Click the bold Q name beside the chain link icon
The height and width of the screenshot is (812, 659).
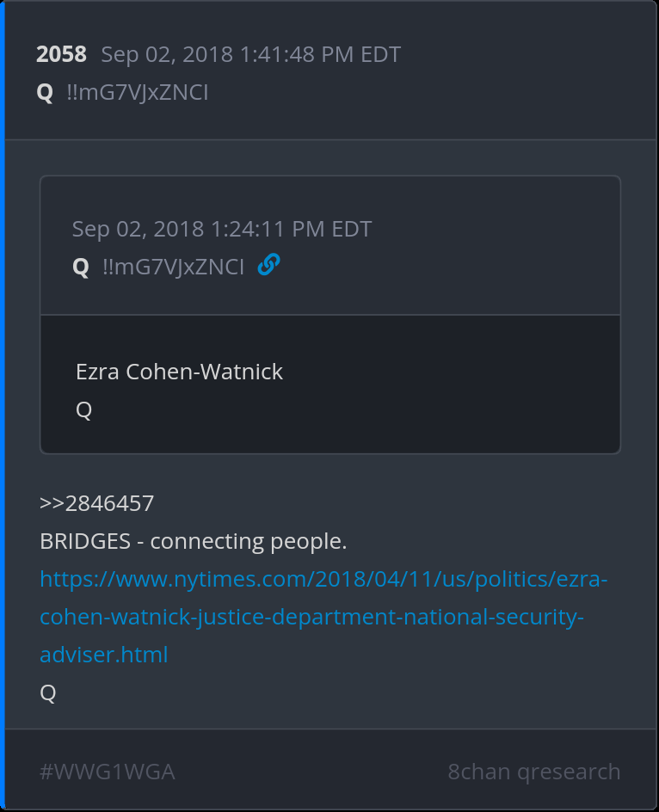pyautogui.click(x=81, y=267)
